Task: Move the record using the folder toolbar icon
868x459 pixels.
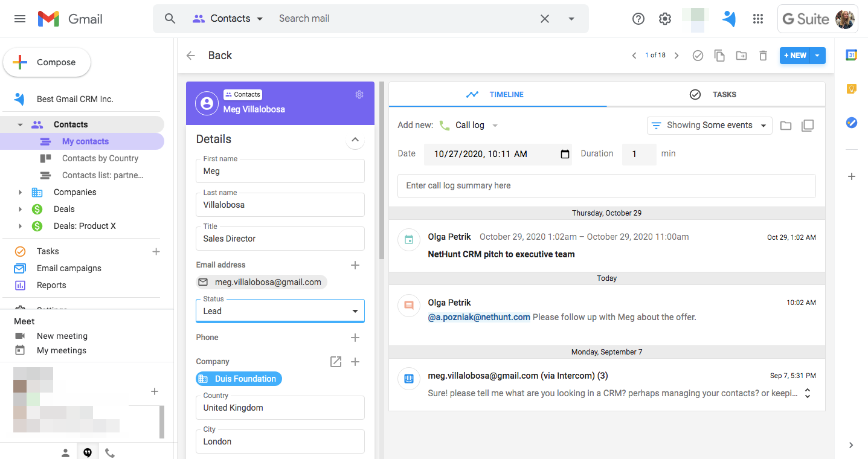Action: click(x=741, y=55)
